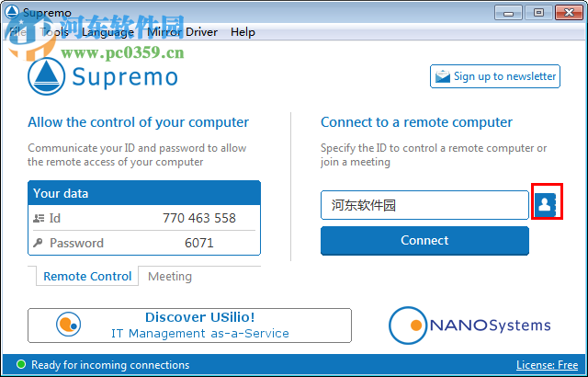Open the Tools menu
588x377 pixels.
[55, 32]
